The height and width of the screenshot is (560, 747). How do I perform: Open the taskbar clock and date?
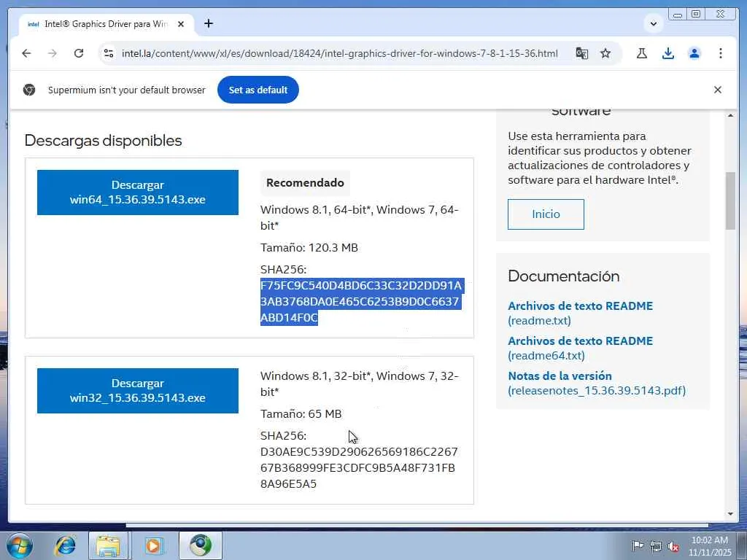[x=709, y=546]
